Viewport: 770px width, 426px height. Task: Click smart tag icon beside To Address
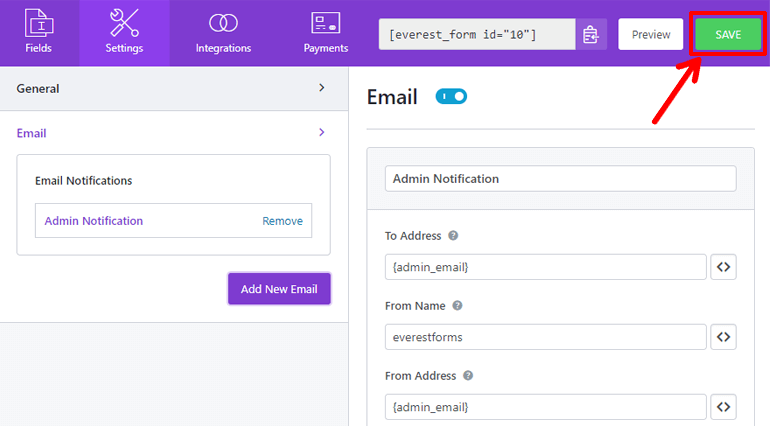pos(723,267)
